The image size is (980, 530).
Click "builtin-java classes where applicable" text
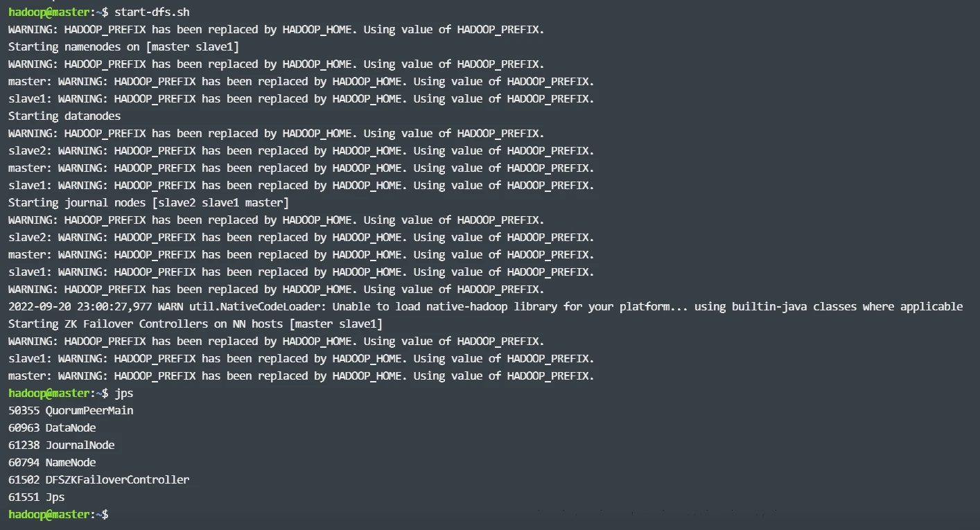[x=847, y=307]
